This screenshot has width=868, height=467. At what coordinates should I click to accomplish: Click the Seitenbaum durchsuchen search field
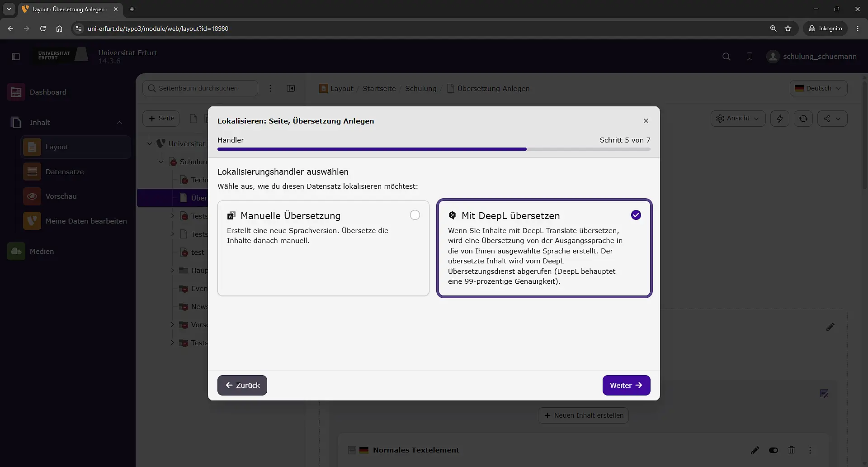(x=200, y=88)
